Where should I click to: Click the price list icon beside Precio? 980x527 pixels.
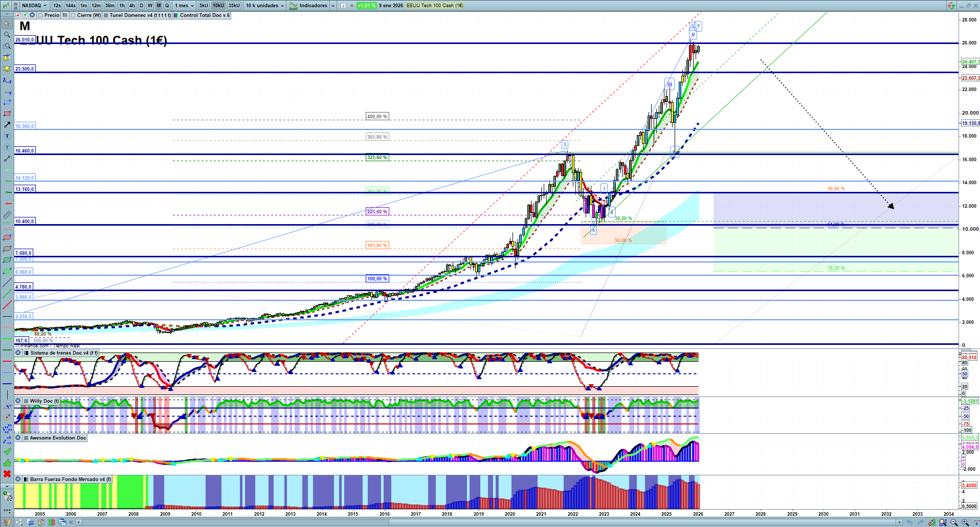pyautogui.click(x=65, y=15)
